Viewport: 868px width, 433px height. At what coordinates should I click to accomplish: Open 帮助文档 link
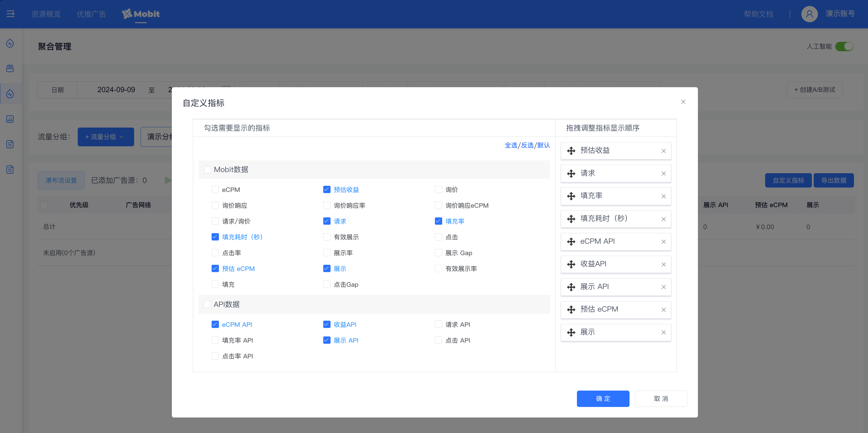(758, 14)
